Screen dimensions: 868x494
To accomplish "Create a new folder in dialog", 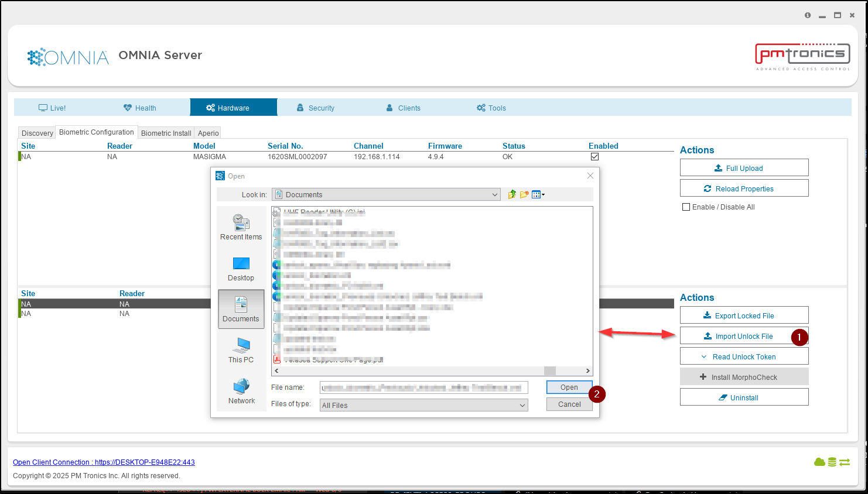I will 524,194.
